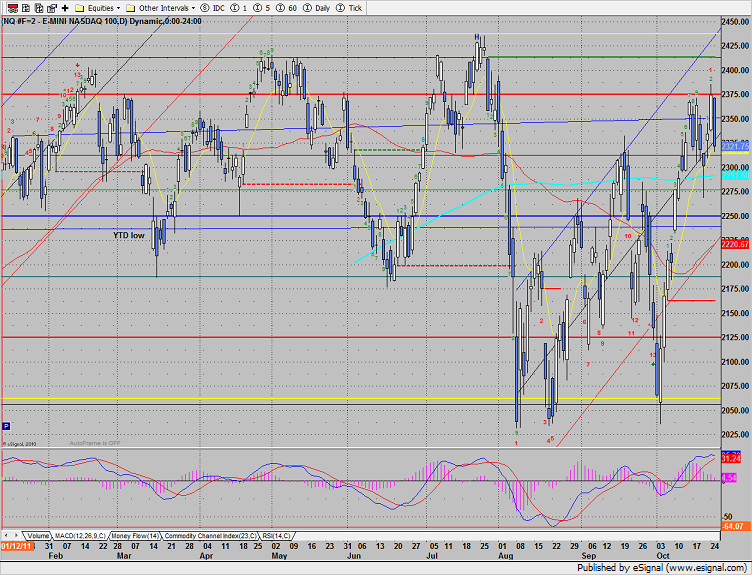Click the Oct month label on time axis
This screenshot has width=752, height=575.
[x=663, y=556]
